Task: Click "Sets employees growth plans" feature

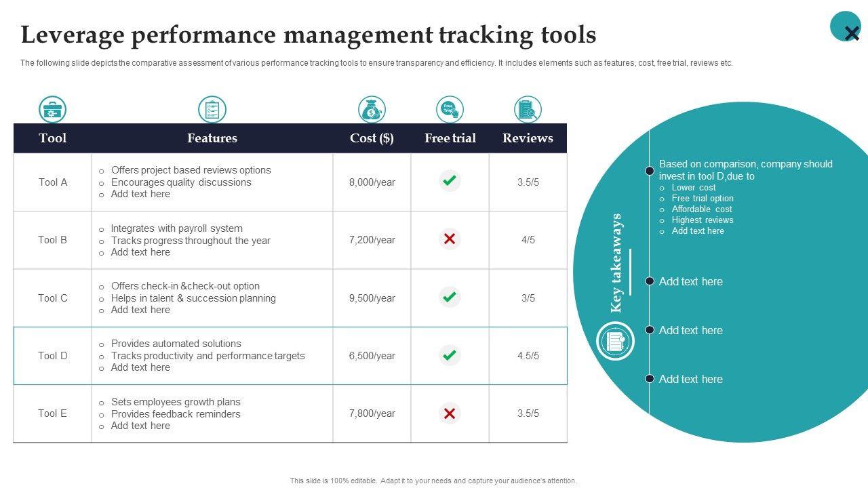Action: pos(176,402)
